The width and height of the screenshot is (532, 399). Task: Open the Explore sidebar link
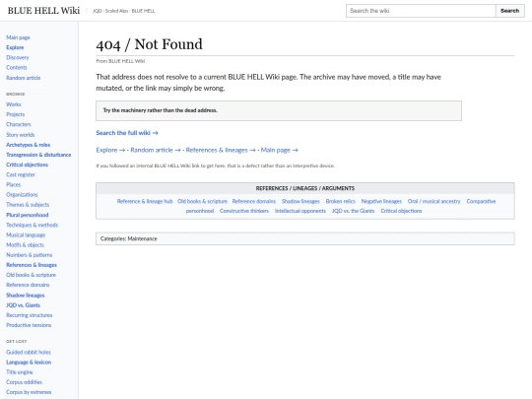pyautogui.click(x=15, y=47)
